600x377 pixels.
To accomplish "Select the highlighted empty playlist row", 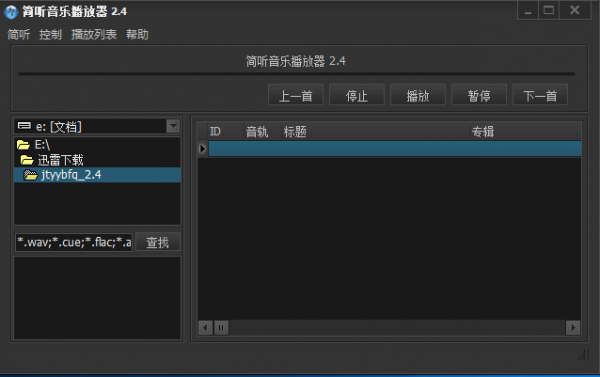I will pyautogui.click(x=395, y=149).
